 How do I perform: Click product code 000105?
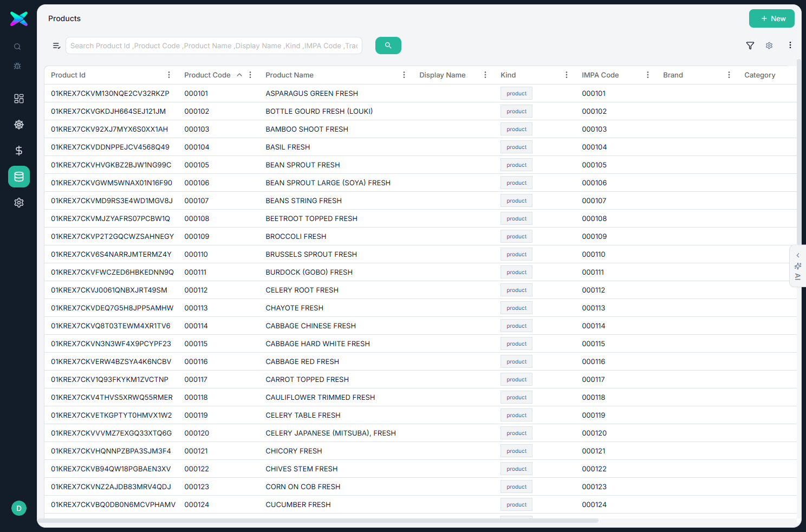tap(197, 165)
